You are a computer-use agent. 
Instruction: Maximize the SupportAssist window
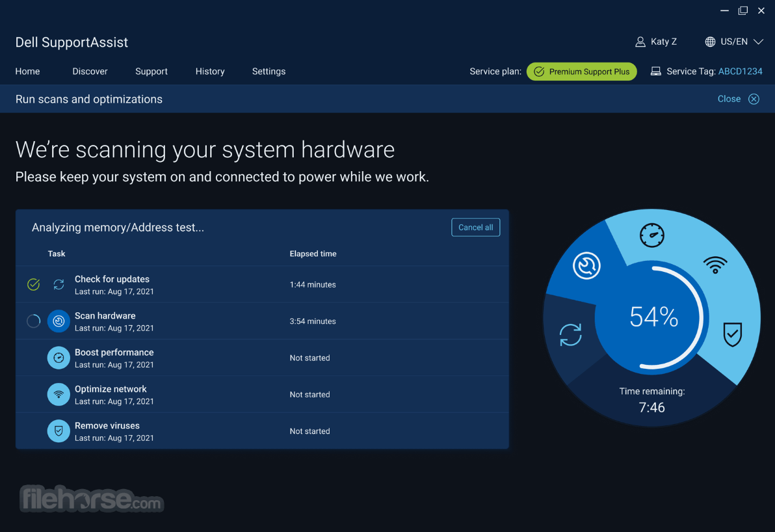pyautogui.click(x=743, y=10)
